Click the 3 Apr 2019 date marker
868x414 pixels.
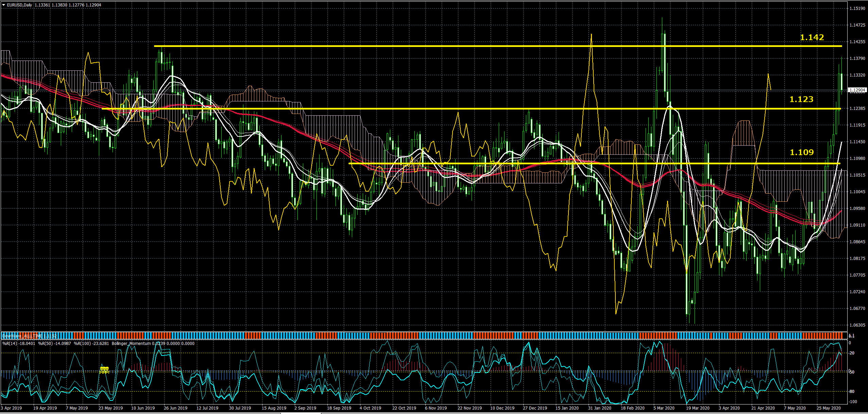[11, 408]
